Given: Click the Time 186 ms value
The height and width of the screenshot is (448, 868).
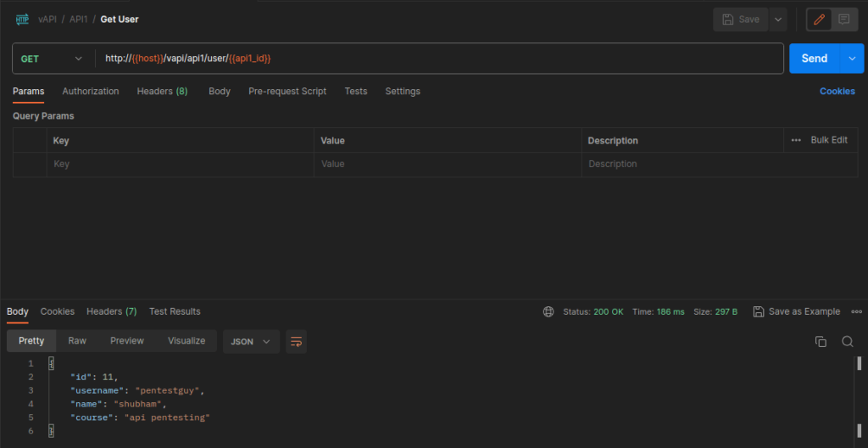Looking at the screenshot, I should point(670,311).
